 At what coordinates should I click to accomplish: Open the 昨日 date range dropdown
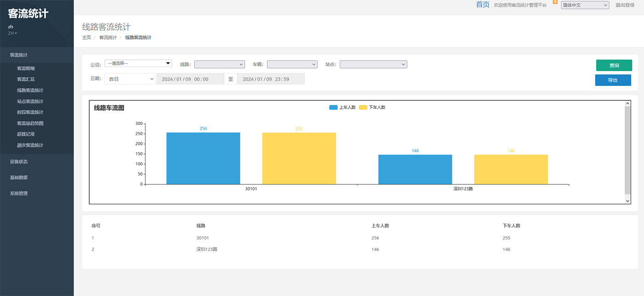point(130,79)
